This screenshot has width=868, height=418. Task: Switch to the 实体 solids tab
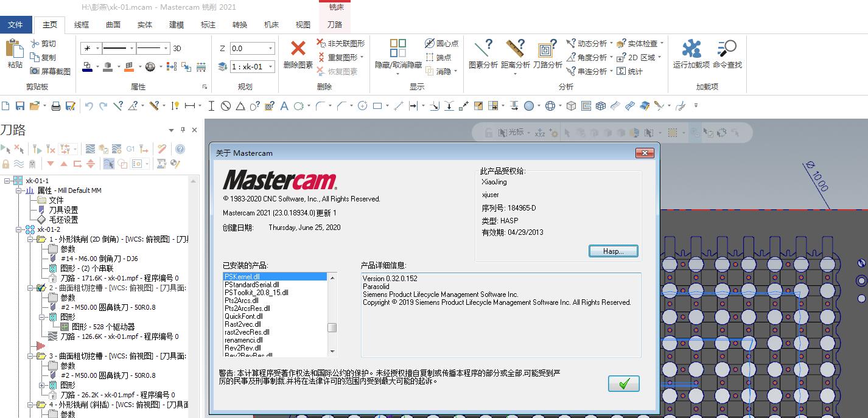(145, 24)
